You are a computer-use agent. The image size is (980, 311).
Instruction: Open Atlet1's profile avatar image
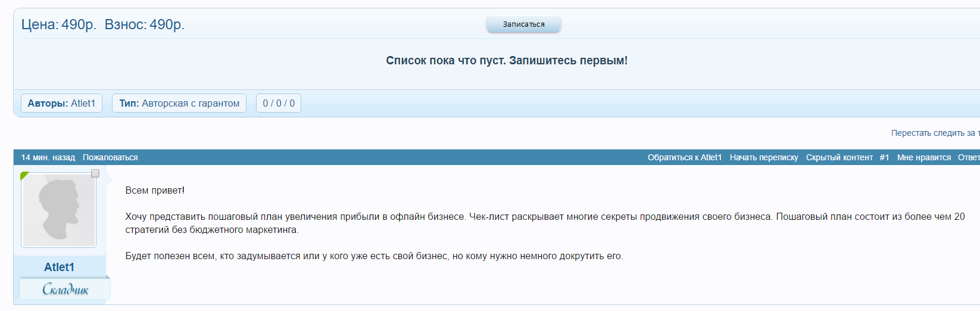[x=58, y=210]
